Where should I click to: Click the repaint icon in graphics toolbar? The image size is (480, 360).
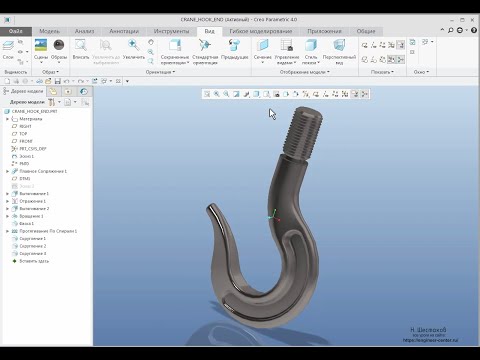[236, 94]
